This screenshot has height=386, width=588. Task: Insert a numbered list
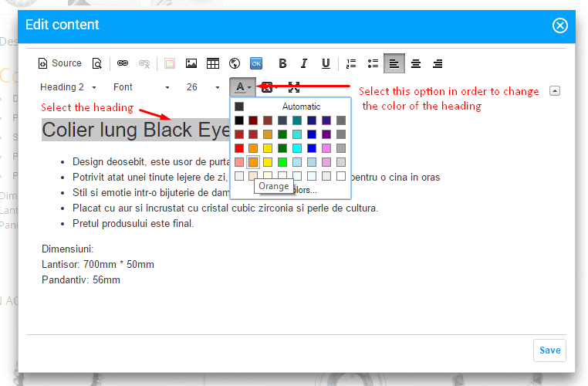pyautogui.click(x=352, y=63)
